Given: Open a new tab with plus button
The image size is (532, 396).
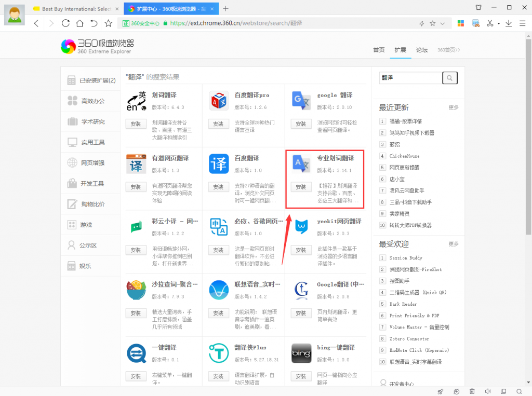Looking at the screenshot, I should pyautogui.click(x=225, y=8).
